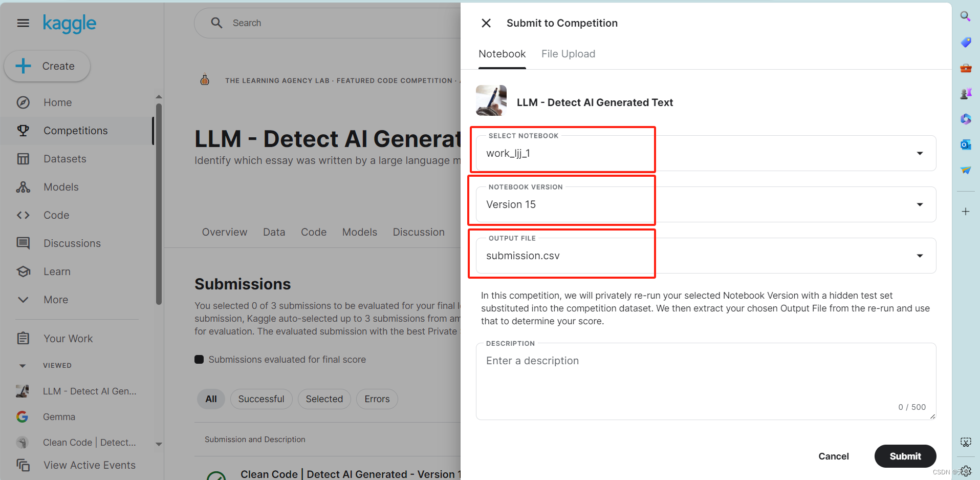Image resolution: width=980 pixels, height=480 pixels.
Task: Click the Learn graduation cap icon
Action: click(23, 272)
